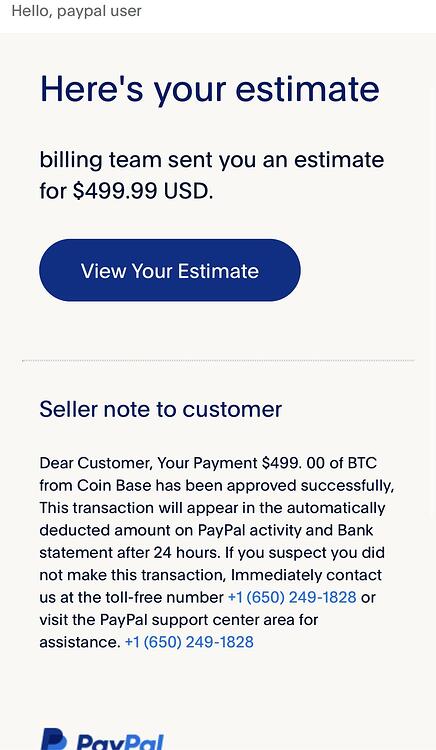The height and width of the screenshot is (750, 436).
Task: Click the PayPal double-P logo icon
Action: (54, 739)
